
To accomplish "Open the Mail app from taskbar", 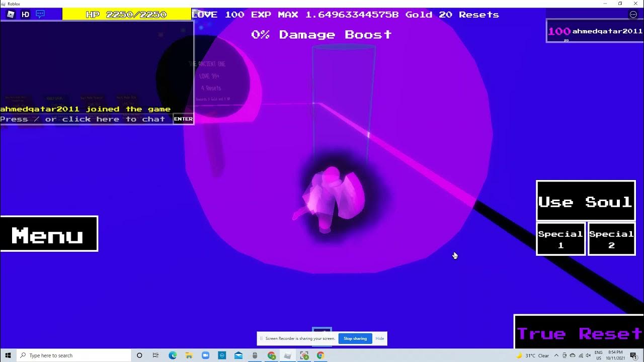I will click(238, 355).
